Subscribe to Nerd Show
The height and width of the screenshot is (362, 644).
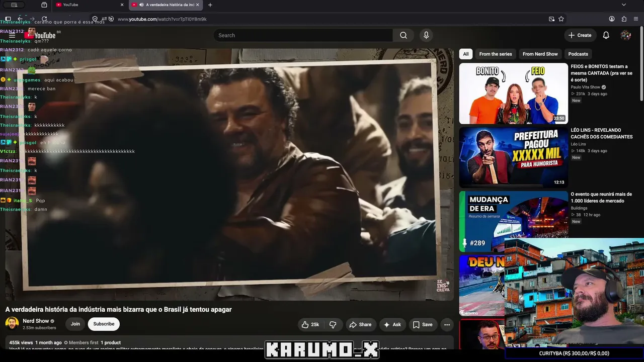104,324
